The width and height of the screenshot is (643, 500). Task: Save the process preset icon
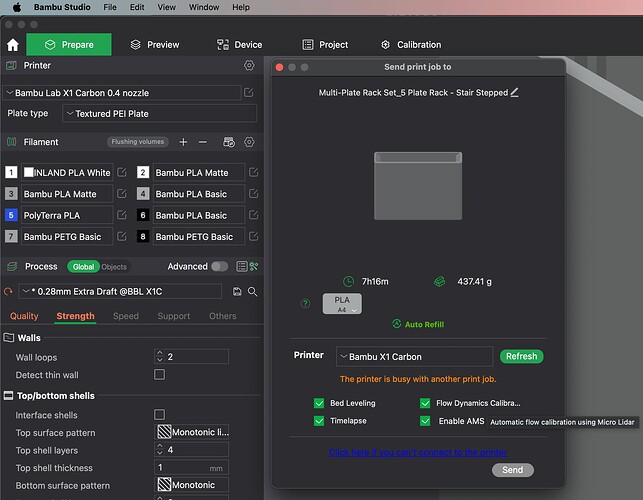[237, 292]
